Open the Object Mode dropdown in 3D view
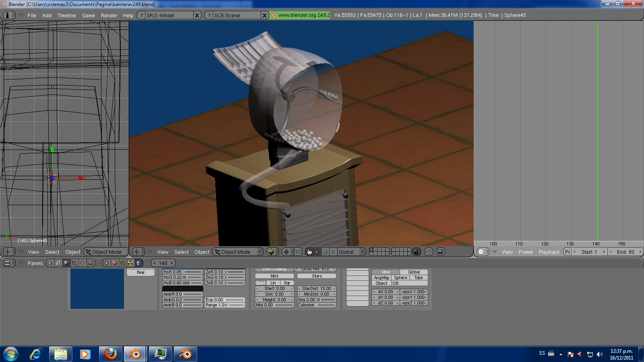The image size is (644, 362). (x=238, y=252)
